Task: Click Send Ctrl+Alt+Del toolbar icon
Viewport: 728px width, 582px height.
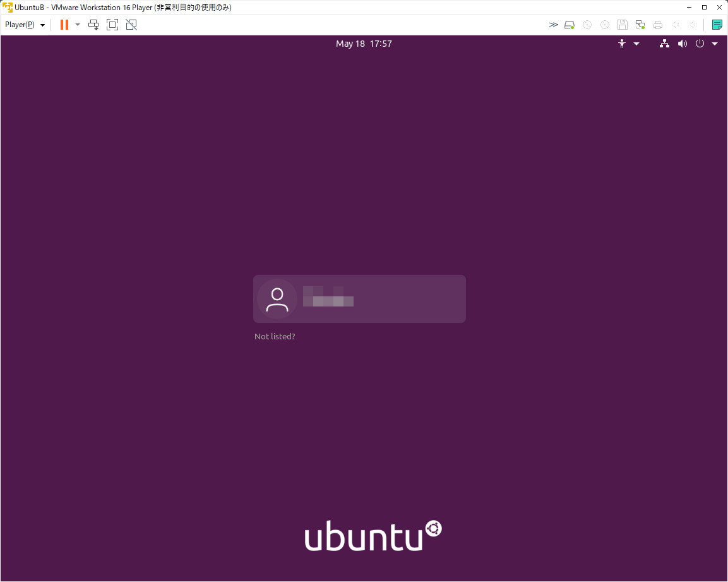Action: click(93, 25)
